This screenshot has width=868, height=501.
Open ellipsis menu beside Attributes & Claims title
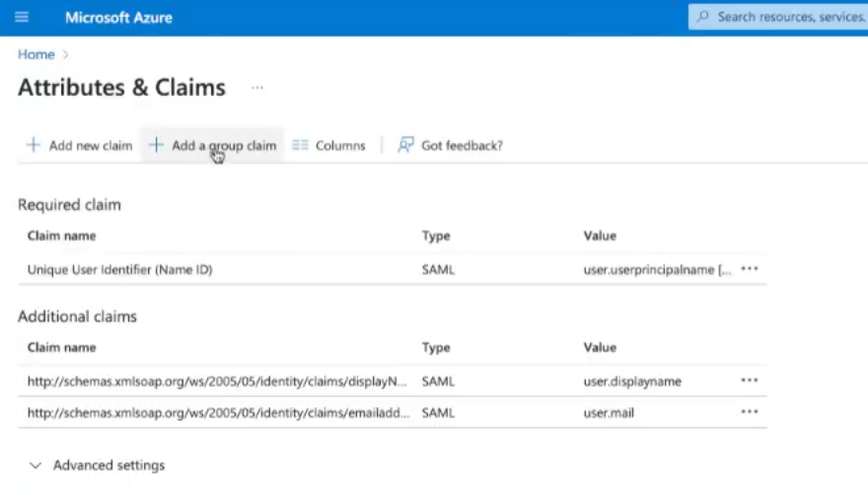[257, 88]
